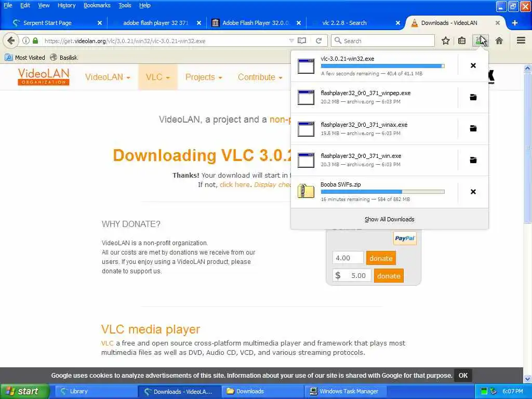This screenshot has width=532, height=399.
Task: Follow the 'click here' download link
Action: click(x=234, y=184)
